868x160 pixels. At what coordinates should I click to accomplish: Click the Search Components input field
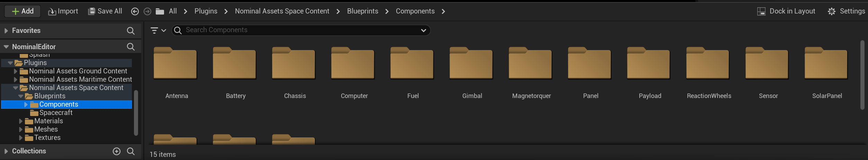pos(298,30)
